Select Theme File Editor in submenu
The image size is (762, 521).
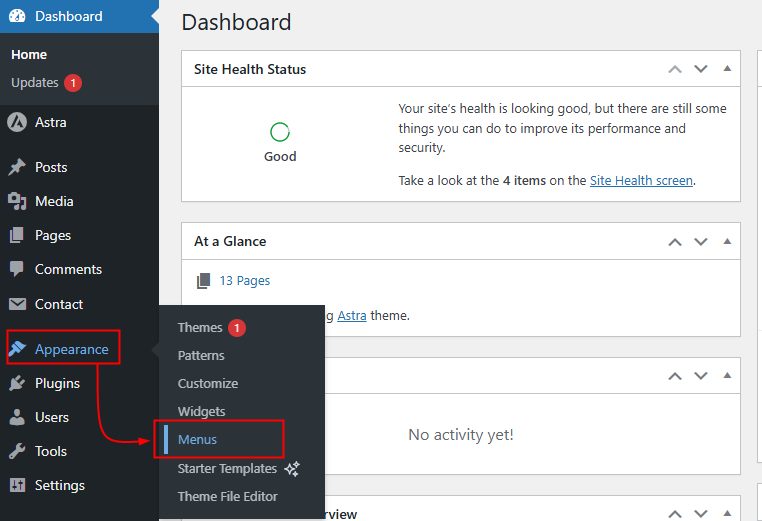[227, 496]
